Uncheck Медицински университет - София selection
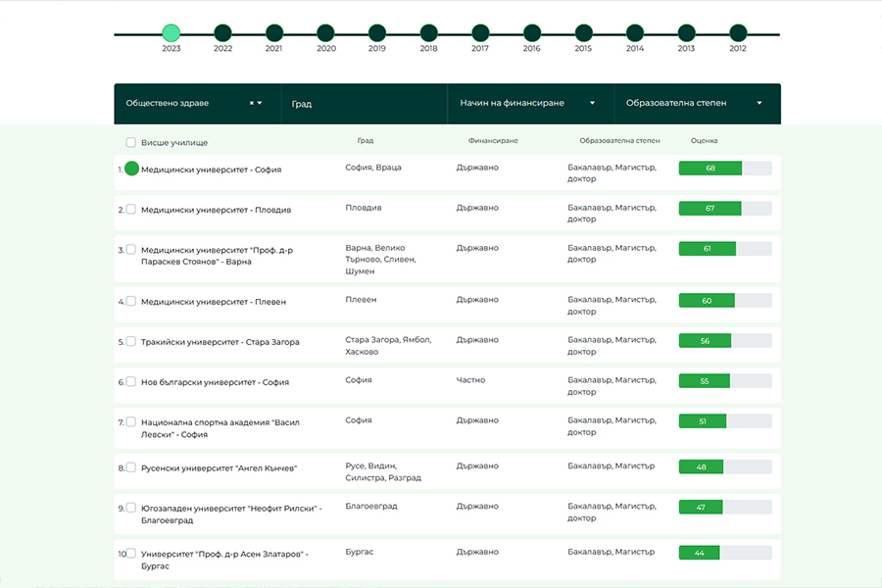 tap(131, 169)
